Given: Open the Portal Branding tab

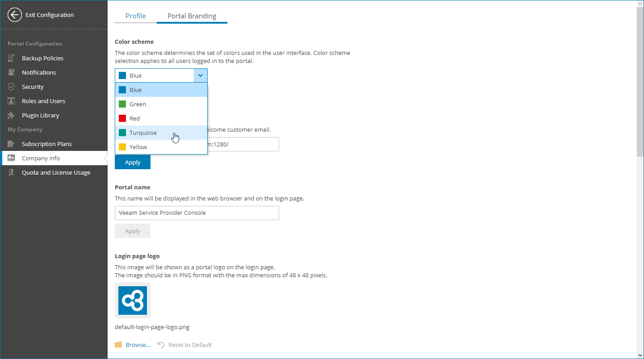Looking at the screenshot, I should (192, 15).
